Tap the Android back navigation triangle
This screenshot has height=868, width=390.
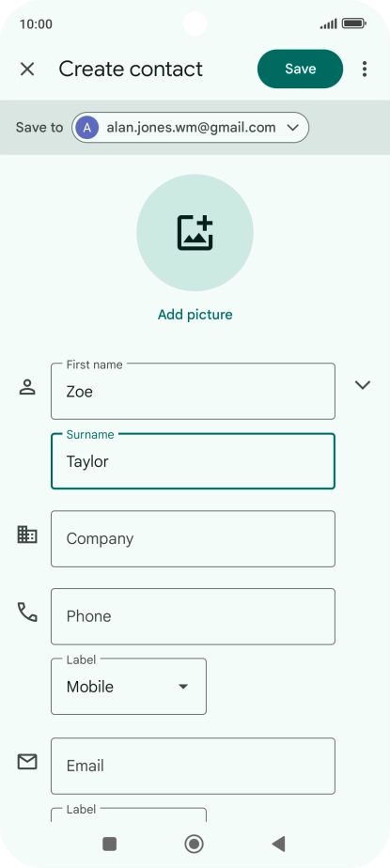[278, 844]
